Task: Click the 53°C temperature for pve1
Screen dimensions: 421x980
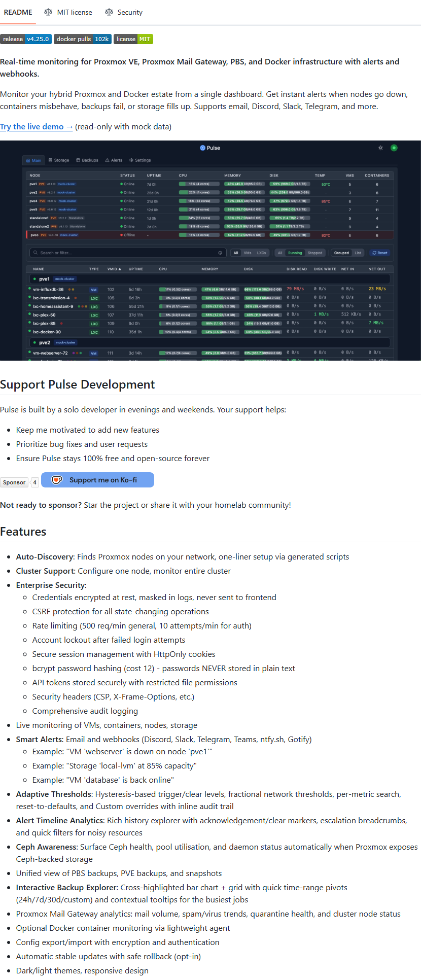Action: [326, 184]
